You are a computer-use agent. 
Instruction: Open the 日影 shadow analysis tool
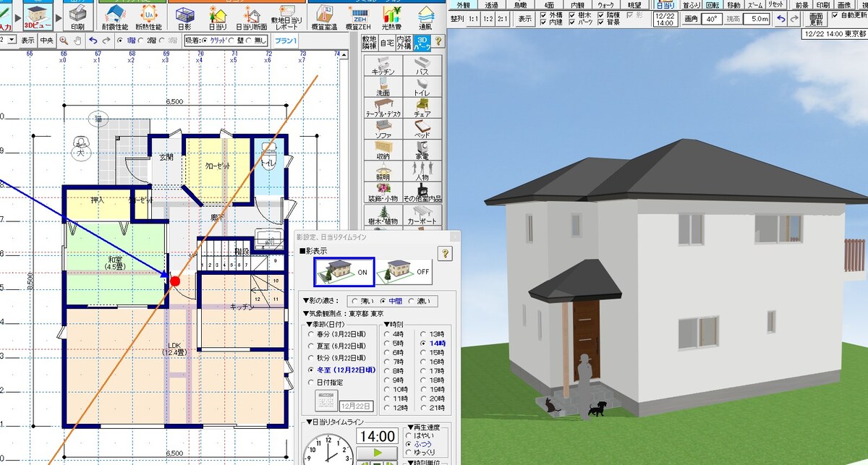(184, 17)
